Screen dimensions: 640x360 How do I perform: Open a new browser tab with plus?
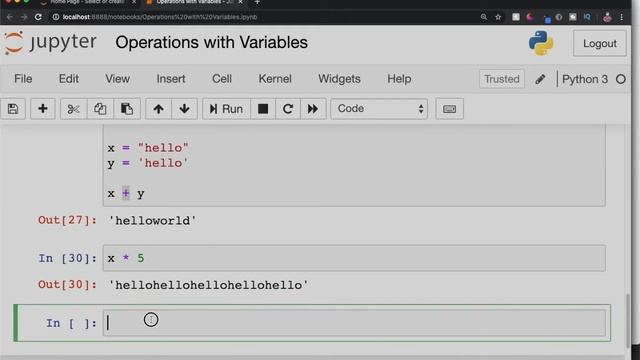(x=257, y=2)
